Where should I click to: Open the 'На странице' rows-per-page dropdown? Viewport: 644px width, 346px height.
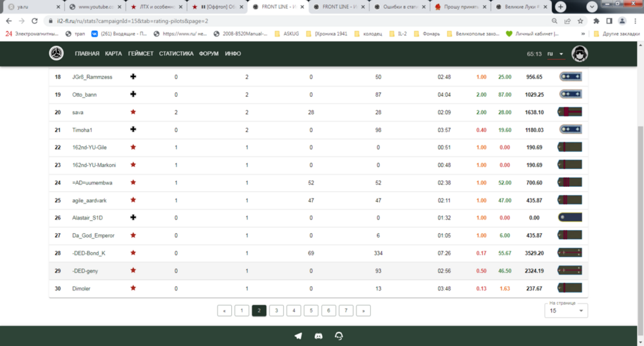click(565, 311)
